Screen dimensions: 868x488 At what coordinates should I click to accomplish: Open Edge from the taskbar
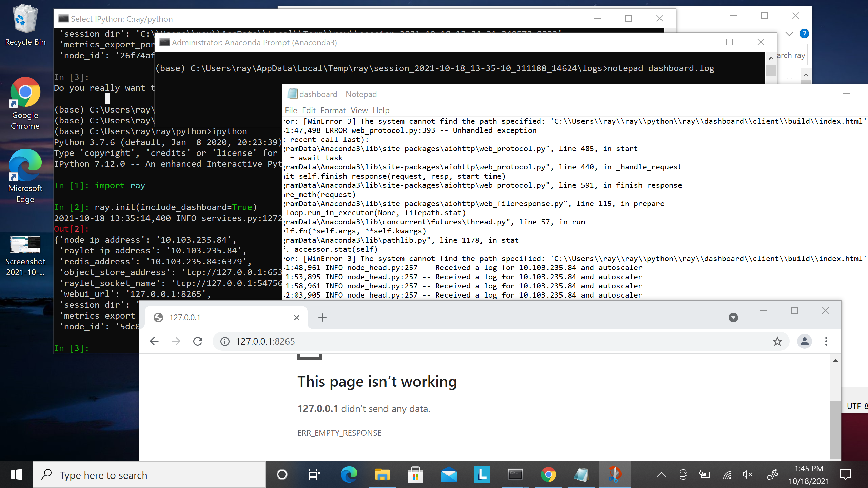pyautogui.click(x=349, y=475)
